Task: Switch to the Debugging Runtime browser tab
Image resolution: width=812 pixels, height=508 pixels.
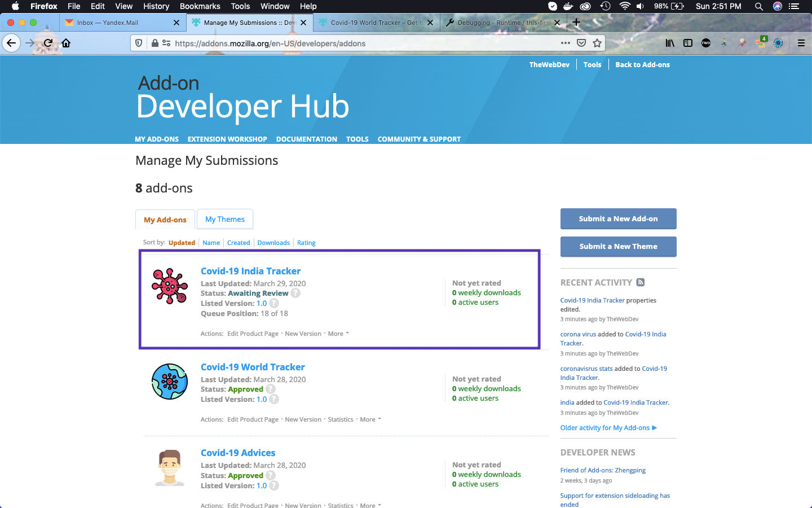Action: click(x=503, y=23)
